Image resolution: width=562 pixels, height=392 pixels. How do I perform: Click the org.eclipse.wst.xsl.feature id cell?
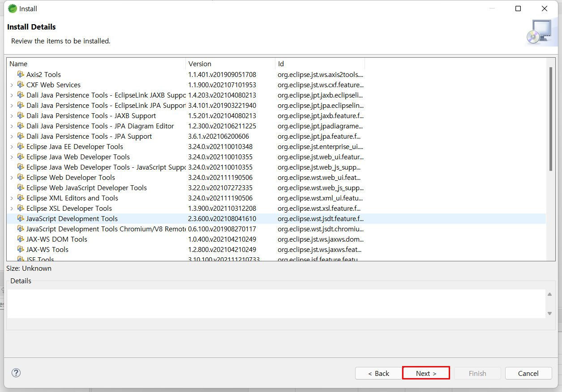319,208
